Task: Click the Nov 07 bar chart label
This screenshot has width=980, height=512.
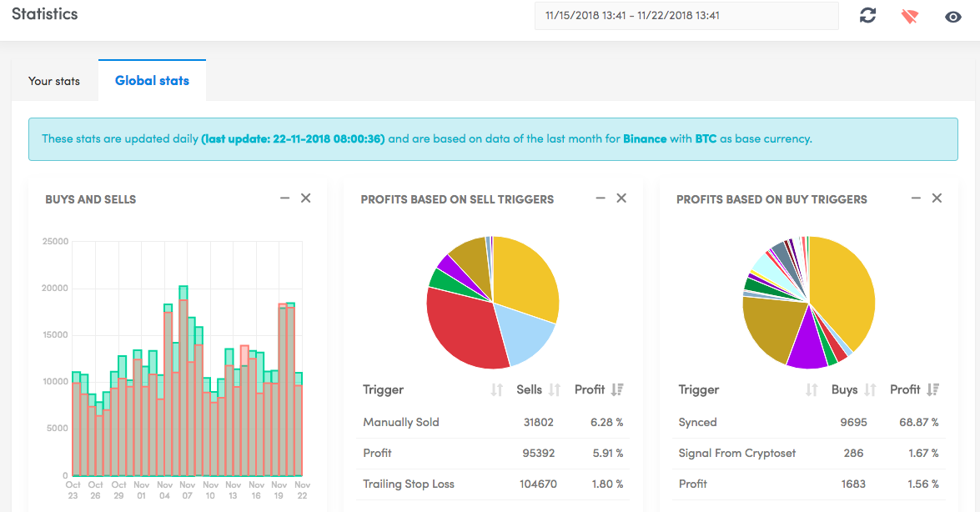Action: 188,490
